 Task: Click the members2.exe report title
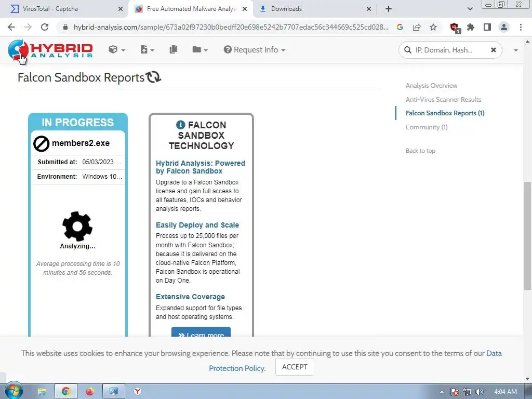81,143
